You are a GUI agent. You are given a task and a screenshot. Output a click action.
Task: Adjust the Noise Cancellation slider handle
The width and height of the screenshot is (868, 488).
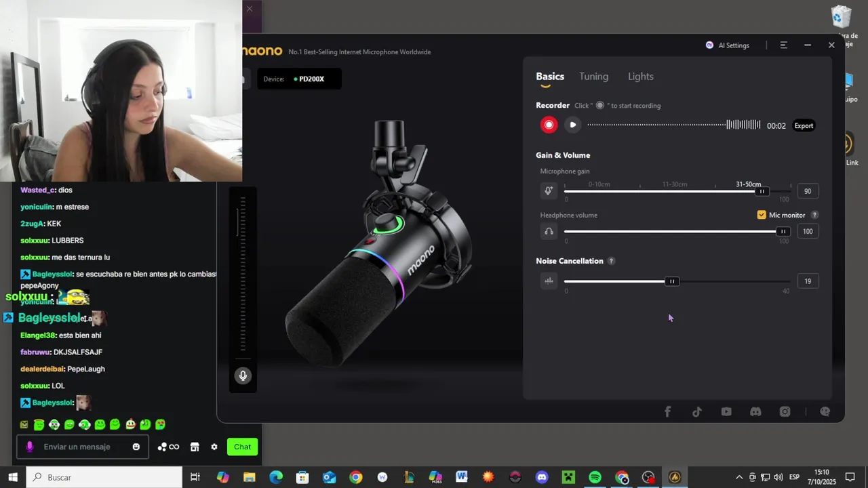pyautogui.click(x=672, y=281)
